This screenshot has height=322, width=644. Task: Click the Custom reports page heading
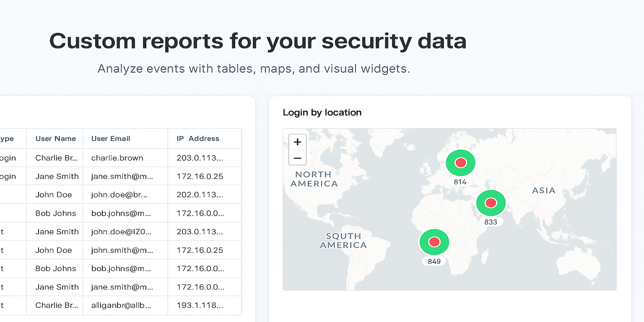coord(258,41)
